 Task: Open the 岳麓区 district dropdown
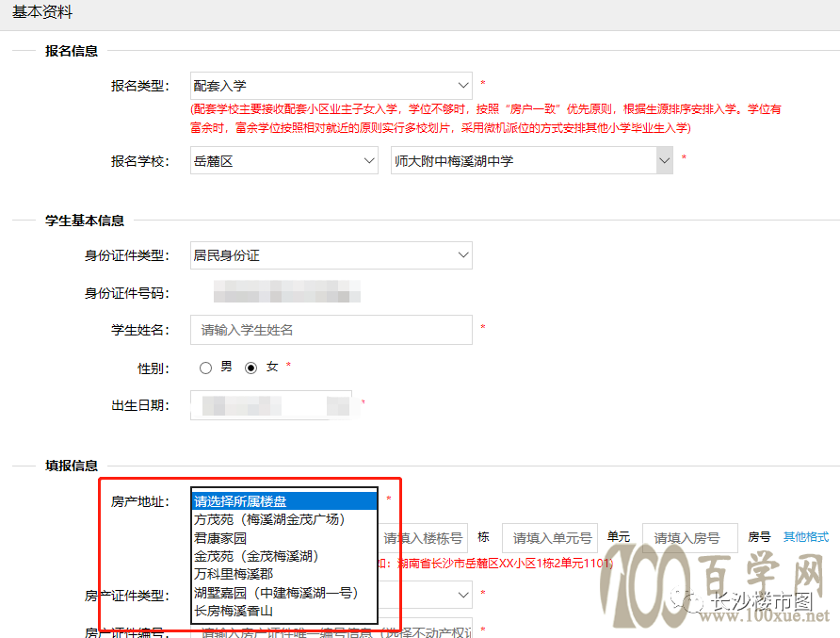[284, 161]
